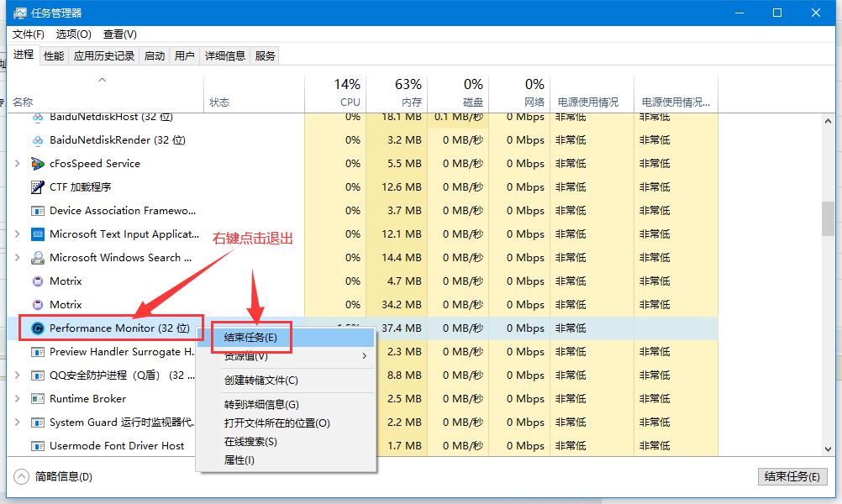
Task: Click the Task Manager title bar icon
Action: pyautogui.click(x=20, y=13)
